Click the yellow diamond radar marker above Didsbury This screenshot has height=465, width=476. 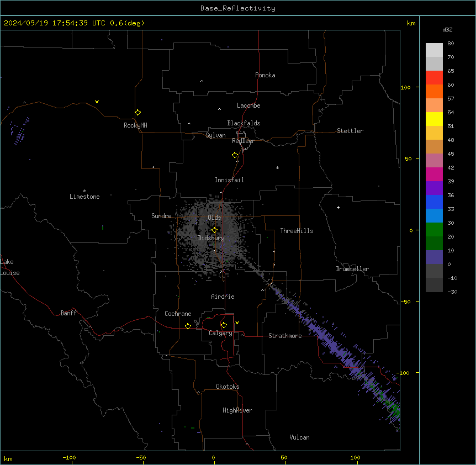(x=214, y=230)
